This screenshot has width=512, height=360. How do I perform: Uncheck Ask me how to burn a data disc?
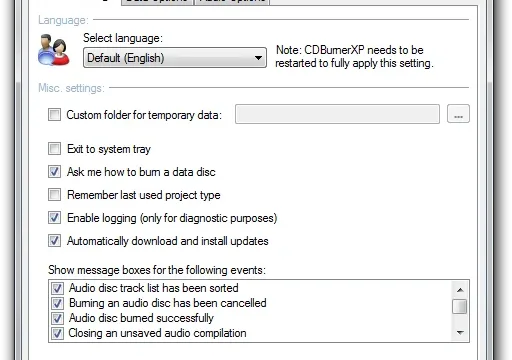54,172
